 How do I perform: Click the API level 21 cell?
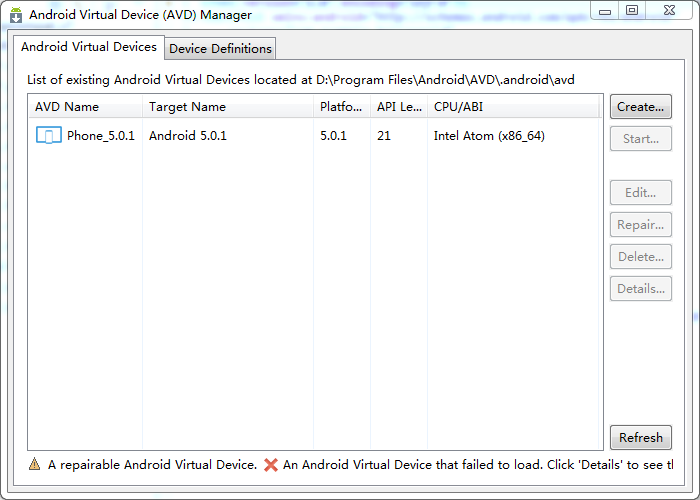(x=383, y=136)
